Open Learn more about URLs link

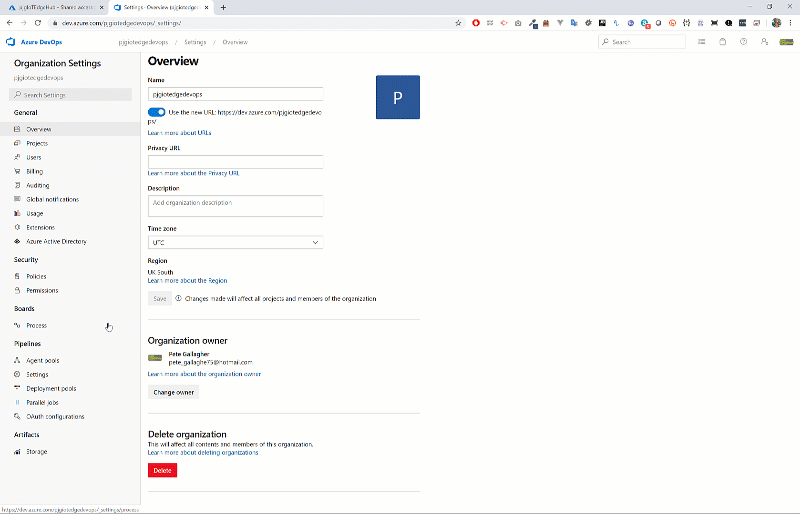(x=179, y=133)
